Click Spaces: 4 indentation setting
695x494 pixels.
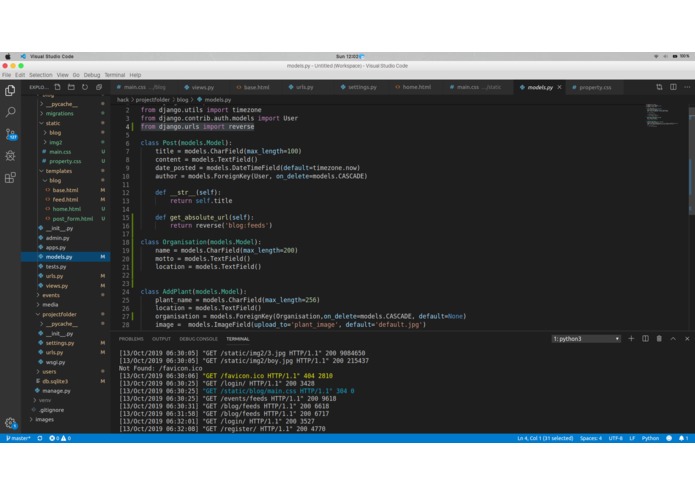pos(591,438)
